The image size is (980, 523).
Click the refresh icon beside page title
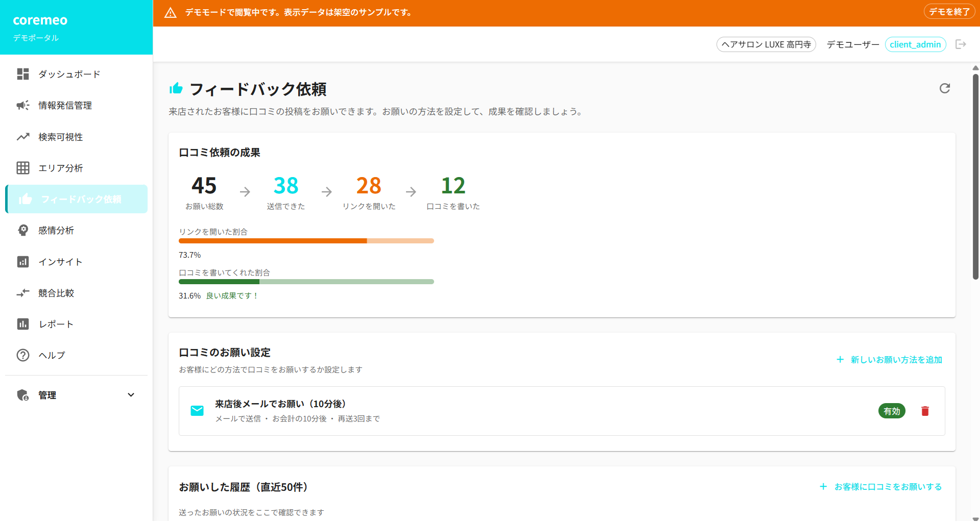point(945,88)
